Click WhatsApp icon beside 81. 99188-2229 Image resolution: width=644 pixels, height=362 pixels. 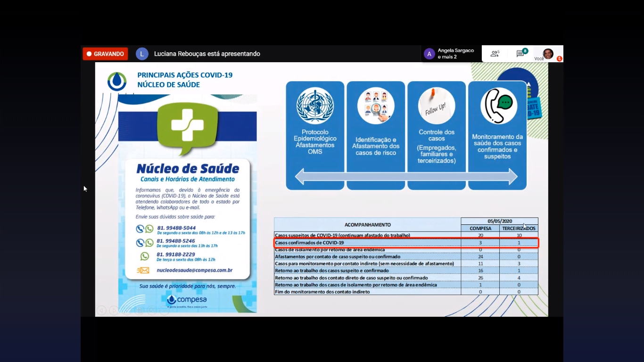point(145,256)
